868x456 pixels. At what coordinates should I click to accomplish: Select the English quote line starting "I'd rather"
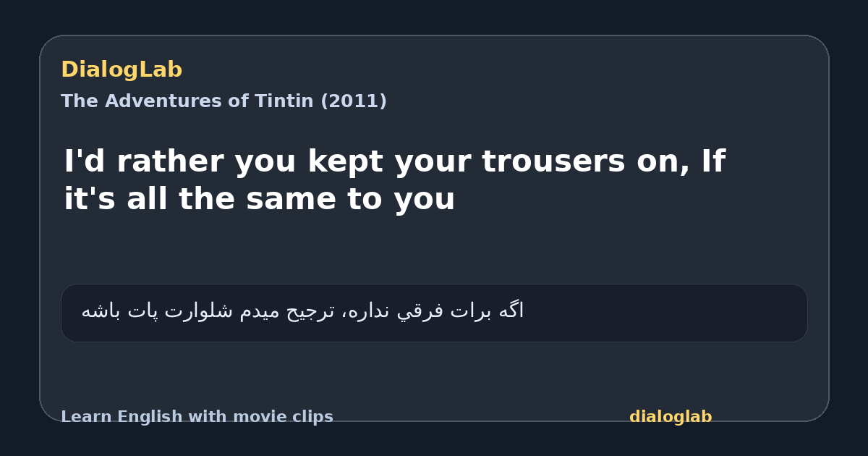tap(394, 161)
